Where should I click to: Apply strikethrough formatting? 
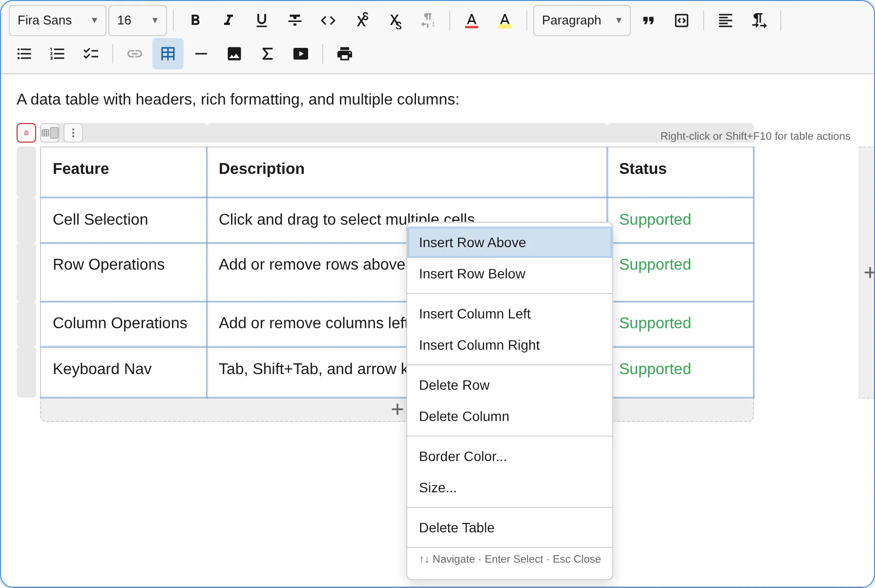(x=295, y=21)
